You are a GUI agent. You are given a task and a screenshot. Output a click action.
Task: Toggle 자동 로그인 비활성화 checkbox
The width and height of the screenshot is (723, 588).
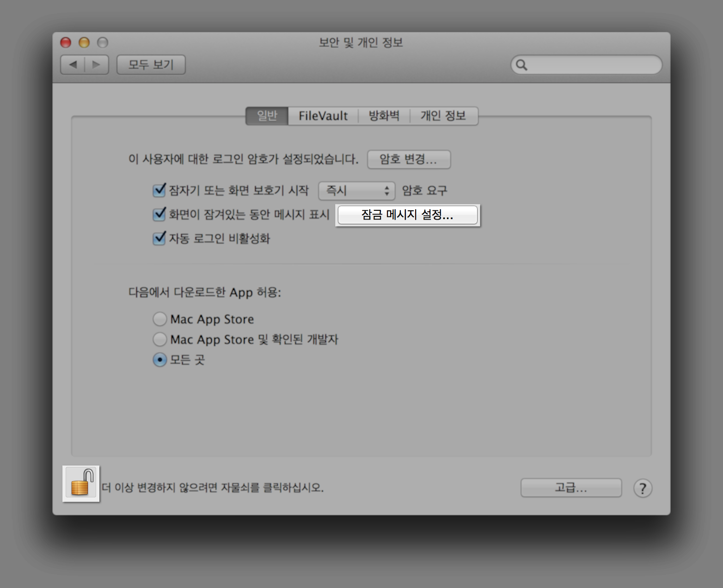[x=159, y=238]
